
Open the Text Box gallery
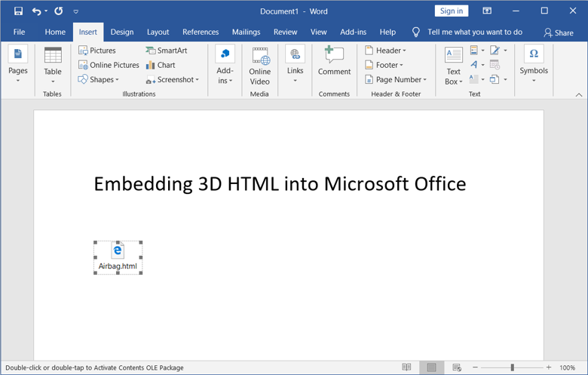coord(453,66)
